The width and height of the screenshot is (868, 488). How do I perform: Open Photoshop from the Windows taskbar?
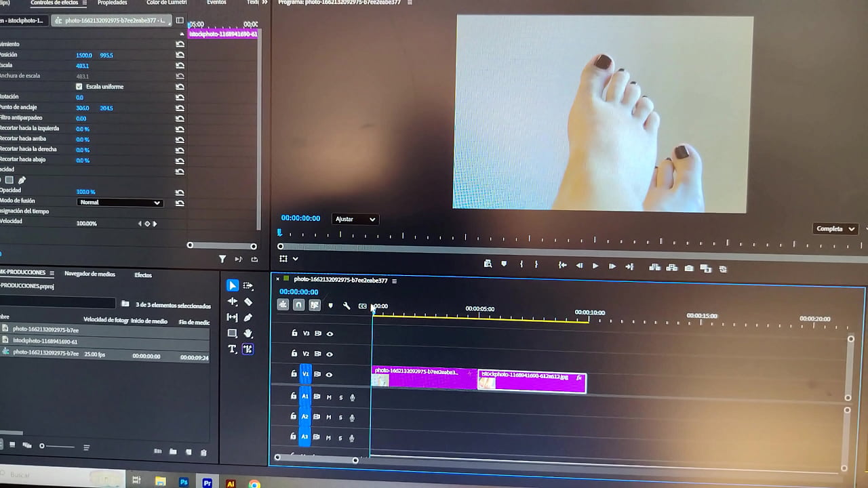(x=184, y=483)
